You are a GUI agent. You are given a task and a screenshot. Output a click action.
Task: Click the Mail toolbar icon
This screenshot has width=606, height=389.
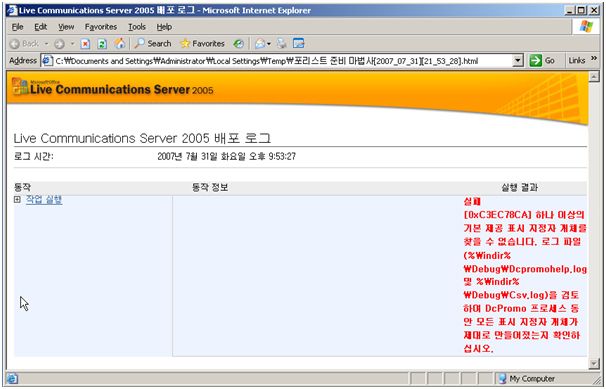click(x=260, y=44)
